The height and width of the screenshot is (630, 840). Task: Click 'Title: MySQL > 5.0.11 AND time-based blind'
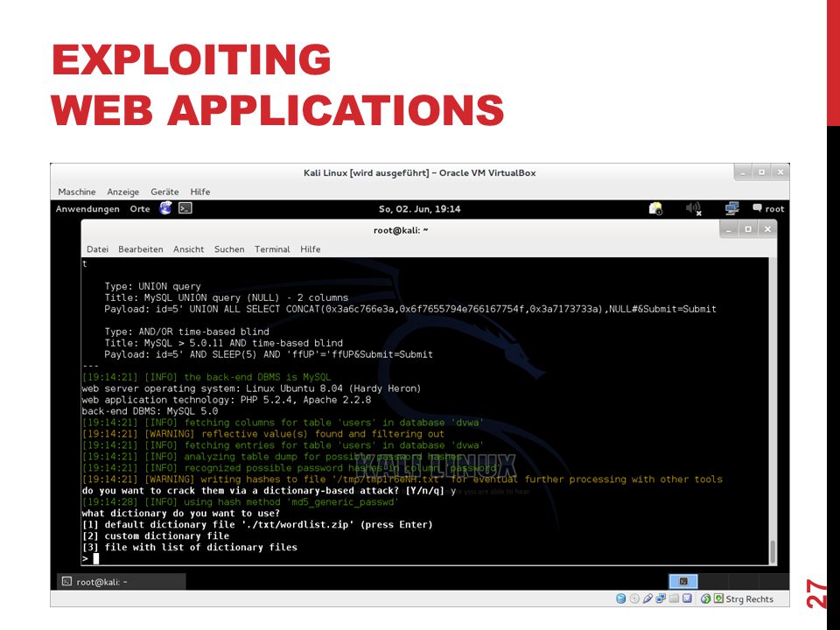tap(223, 343)
